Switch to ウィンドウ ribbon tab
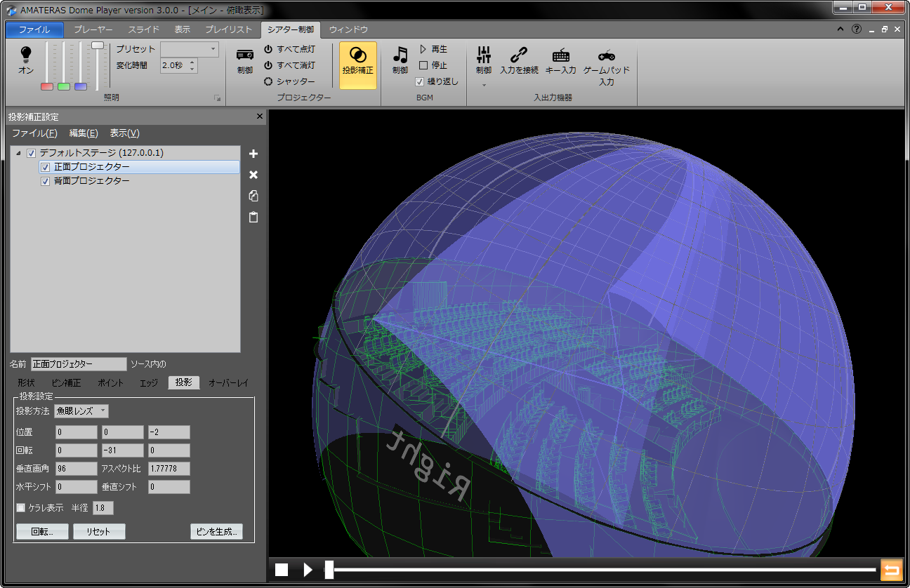Viewport: 910px width, 588px height. pyautogui.click(x=348, y=29)
